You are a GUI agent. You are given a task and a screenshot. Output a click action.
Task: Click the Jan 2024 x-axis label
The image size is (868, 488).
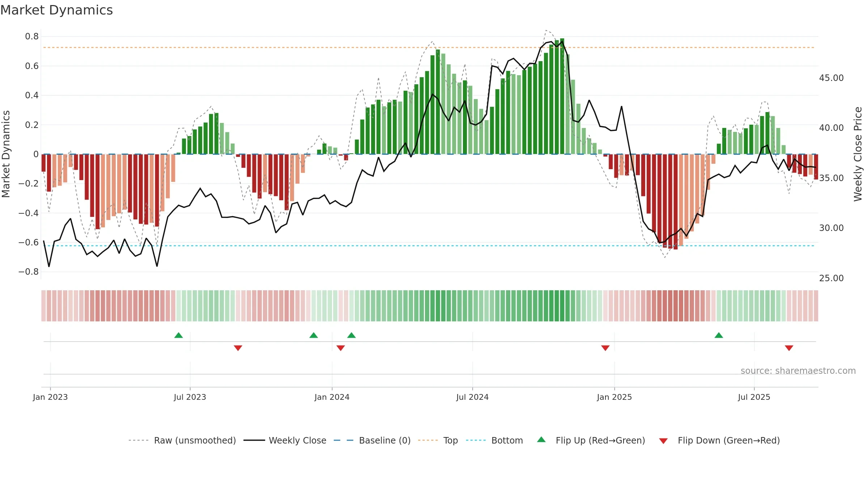tap(332, 397)
